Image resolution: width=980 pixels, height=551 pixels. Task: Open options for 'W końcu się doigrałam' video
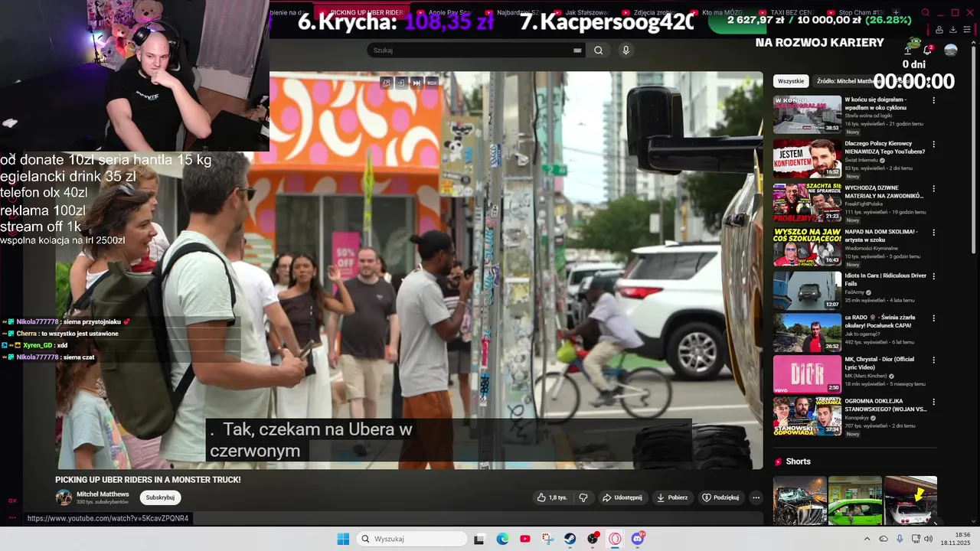(x=933, y=100)
